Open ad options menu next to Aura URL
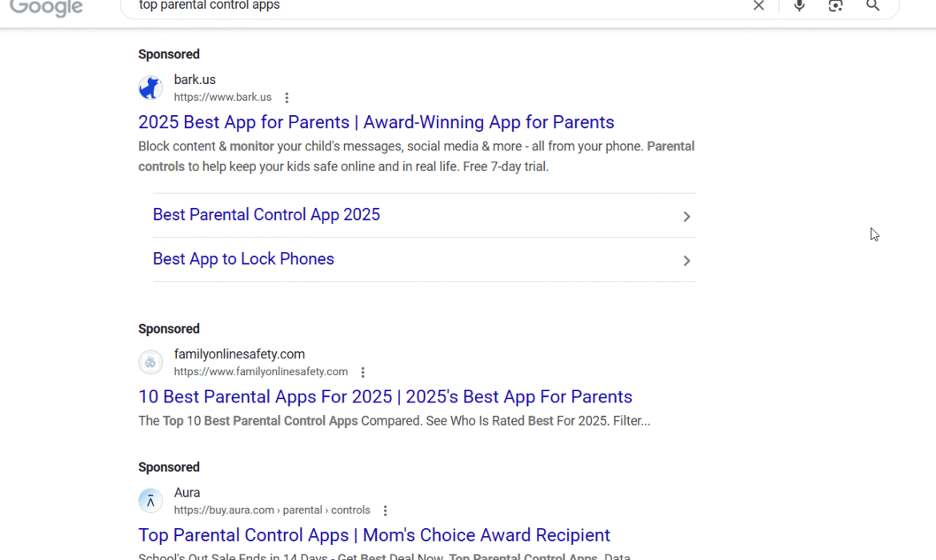The image size is (936, 560). (x=385, y=510)
